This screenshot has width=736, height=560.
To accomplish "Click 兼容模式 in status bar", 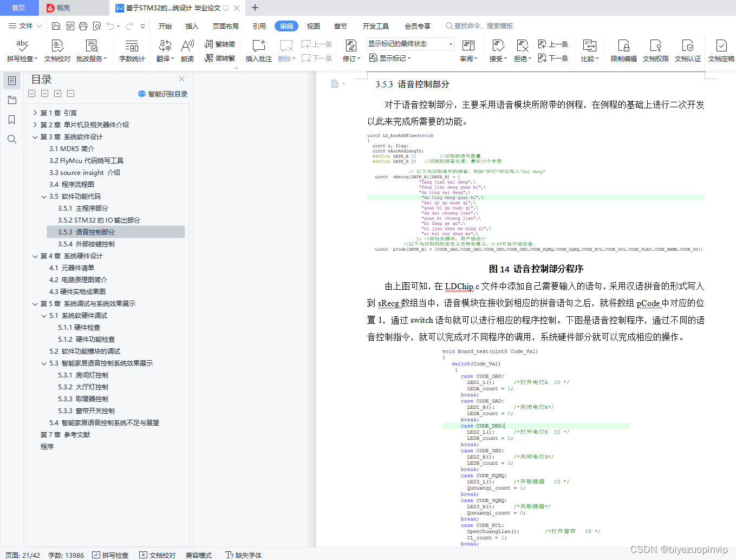I will [x=199, y=555].
